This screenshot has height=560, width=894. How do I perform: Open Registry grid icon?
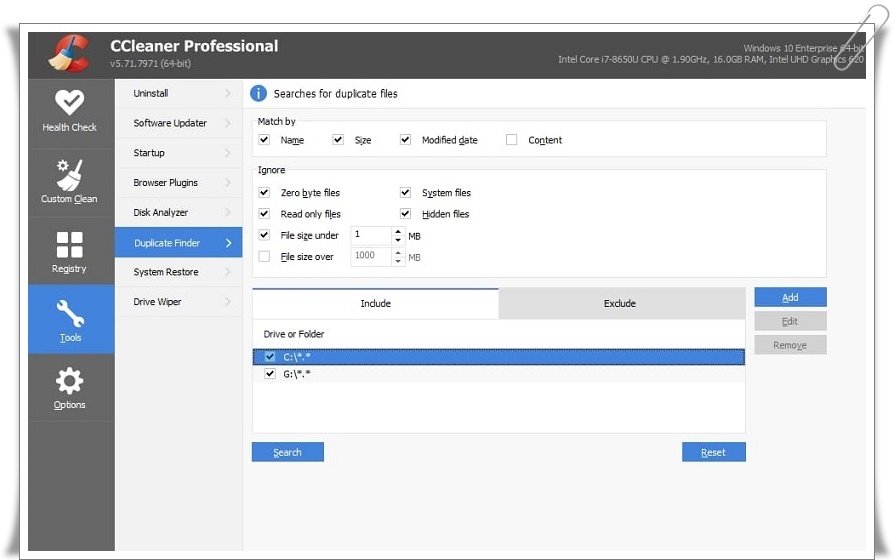pyautogui.click(x=70, y=245)
